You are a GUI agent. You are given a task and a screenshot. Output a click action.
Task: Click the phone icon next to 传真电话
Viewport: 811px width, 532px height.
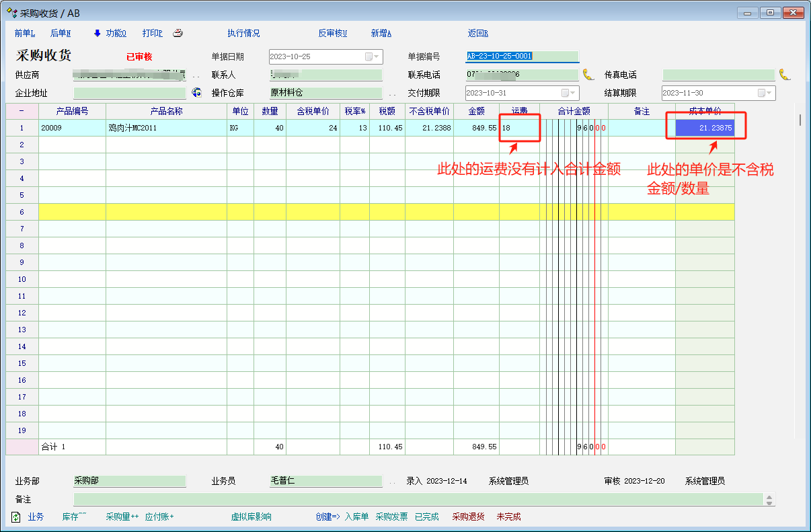coord(784,75)
